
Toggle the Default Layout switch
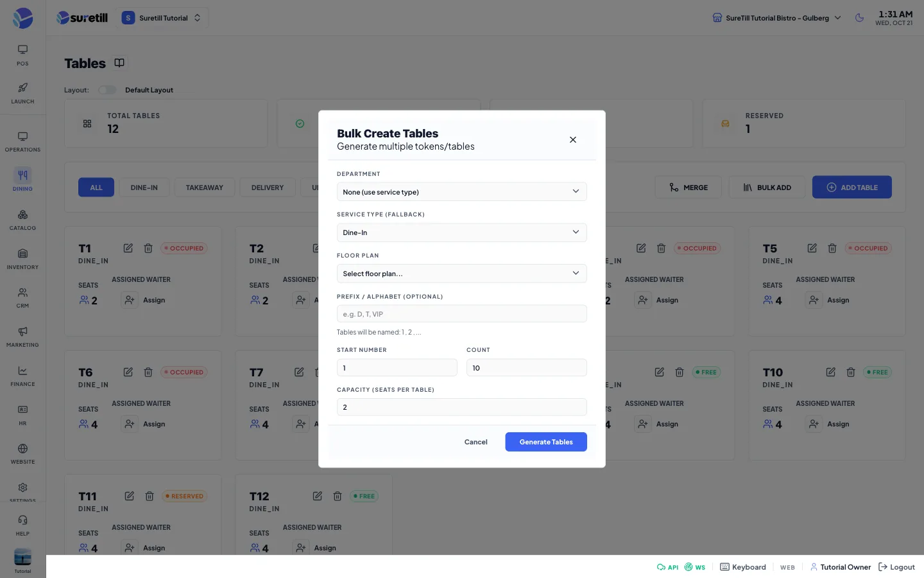[107, 90]
